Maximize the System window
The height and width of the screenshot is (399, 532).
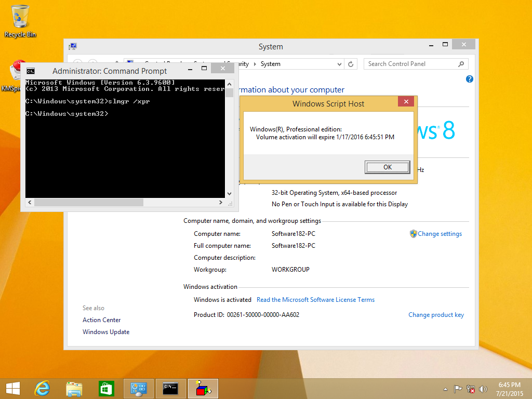pyautogui.click(x=445, y=45)
